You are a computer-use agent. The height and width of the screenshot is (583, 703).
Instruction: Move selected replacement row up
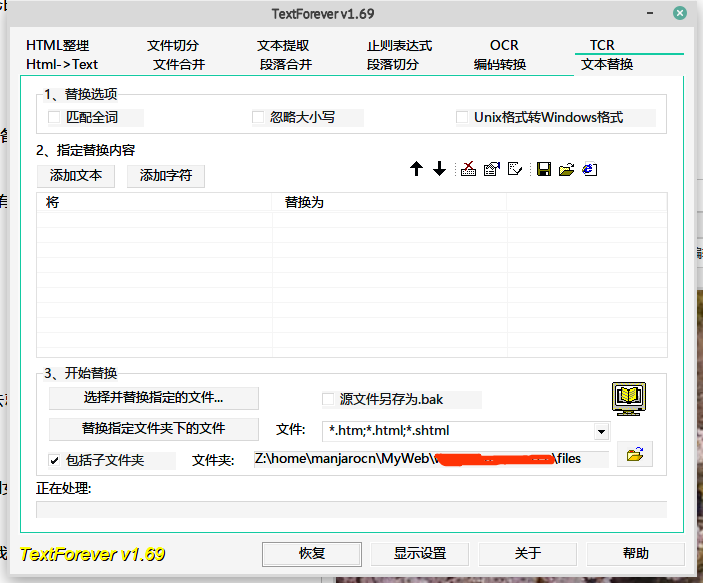tap(416, 169)
